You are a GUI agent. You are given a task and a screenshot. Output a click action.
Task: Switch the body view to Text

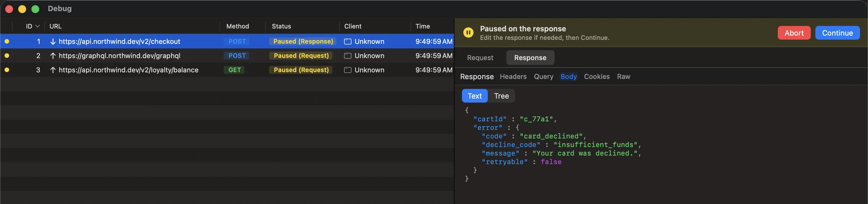point(475,96)
